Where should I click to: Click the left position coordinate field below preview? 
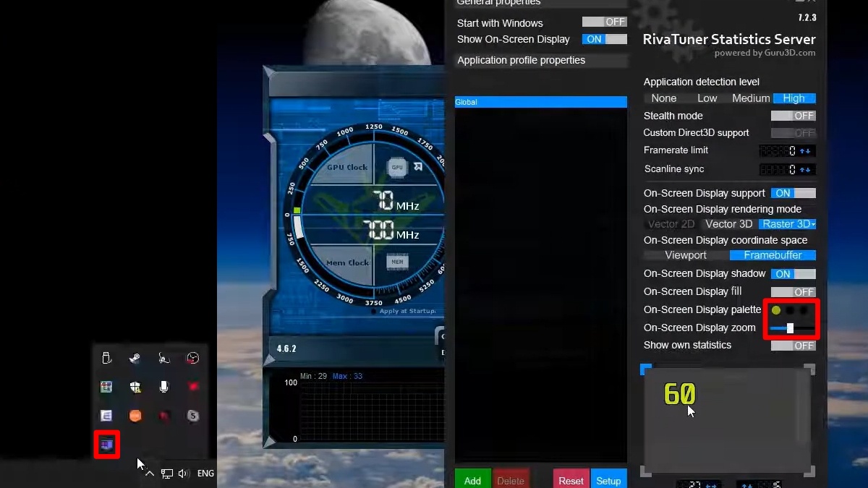(x=697, y=484)
